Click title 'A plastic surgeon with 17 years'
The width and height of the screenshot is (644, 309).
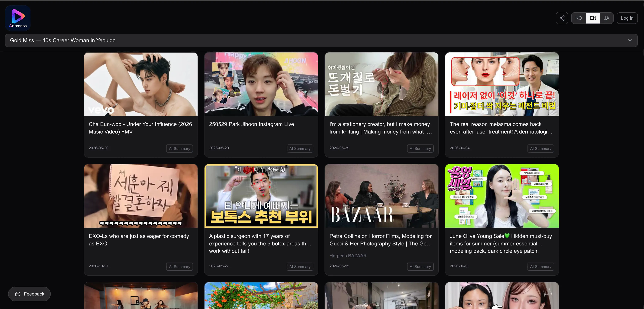click(x=260, y=243)
